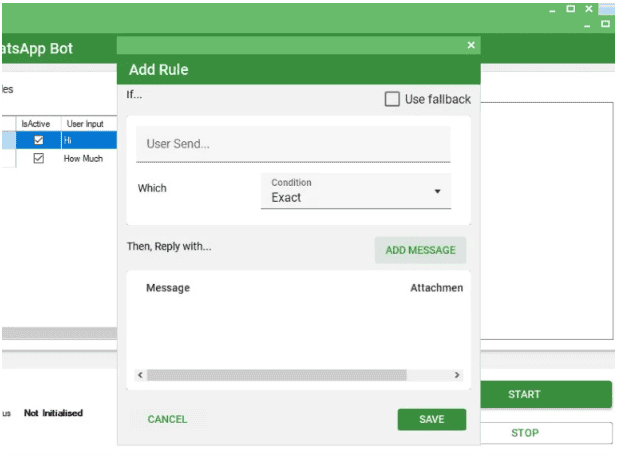Click the message list scroll right arrow

[457, 375]
